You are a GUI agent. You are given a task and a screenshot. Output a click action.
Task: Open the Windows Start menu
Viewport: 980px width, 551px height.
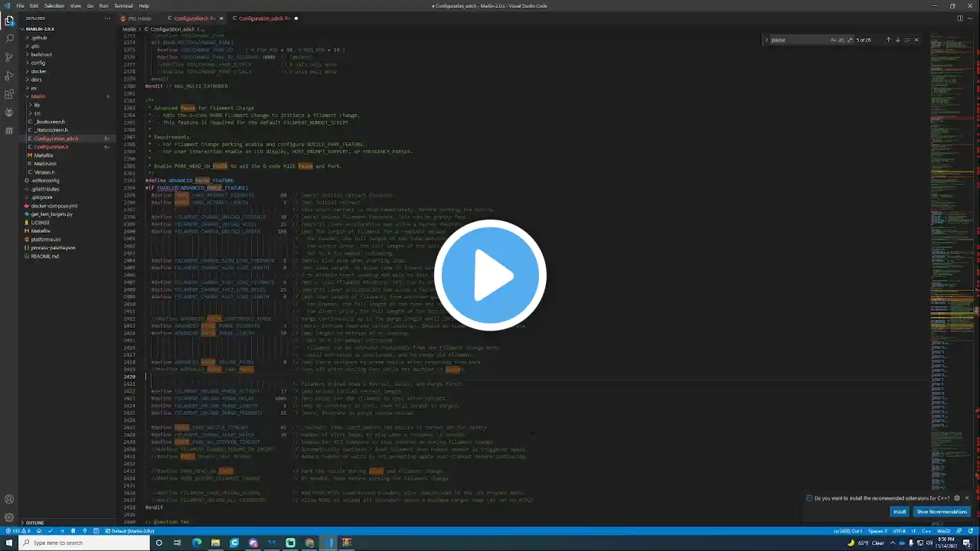click(9, 543)
